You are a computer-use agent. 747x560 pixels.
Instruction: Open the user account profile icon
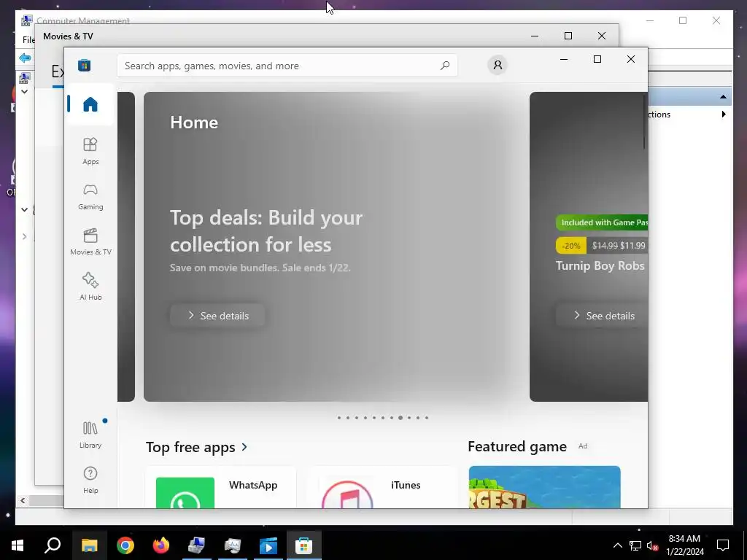point(498,65)
